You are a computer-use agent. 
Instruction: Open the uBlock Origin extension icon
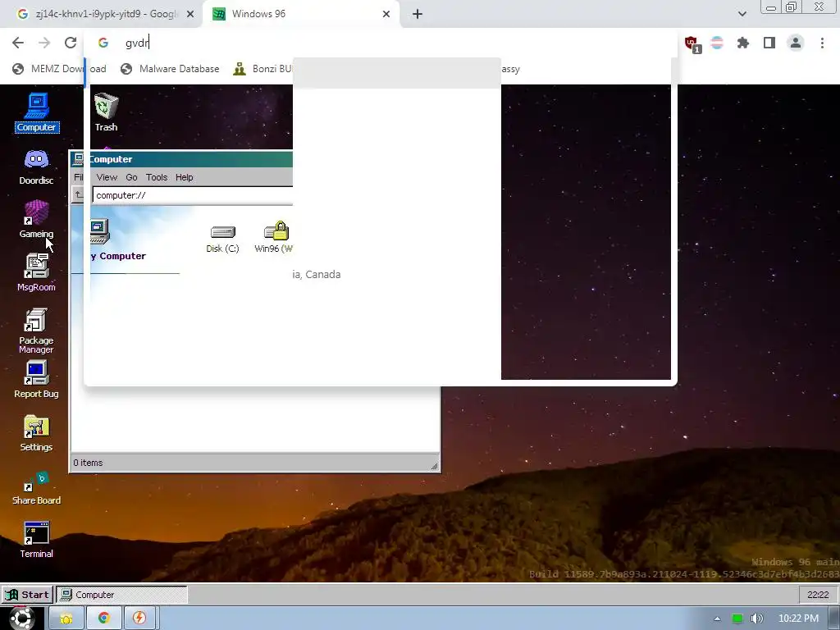pos(692,44)
